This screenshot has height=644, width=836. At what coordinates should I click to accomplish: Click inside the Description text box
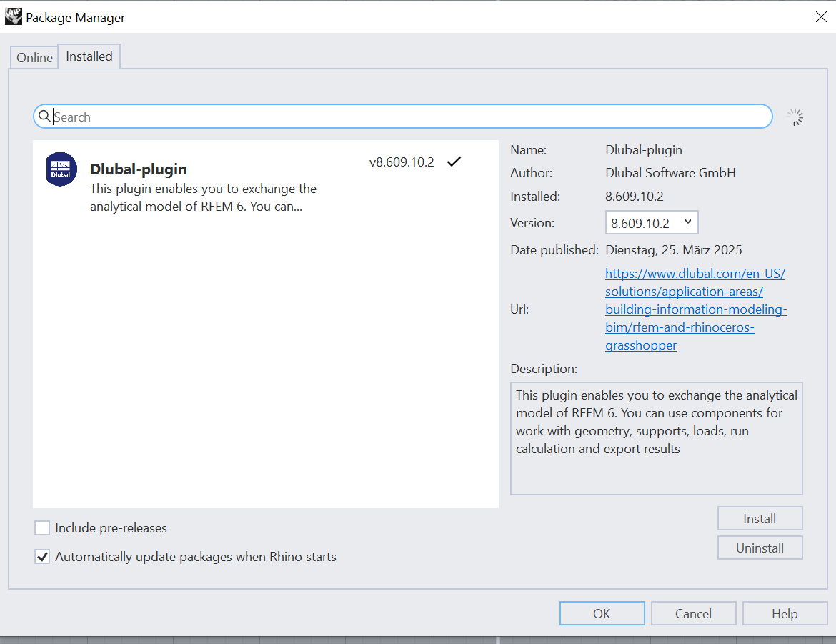(x=657, y=438)
